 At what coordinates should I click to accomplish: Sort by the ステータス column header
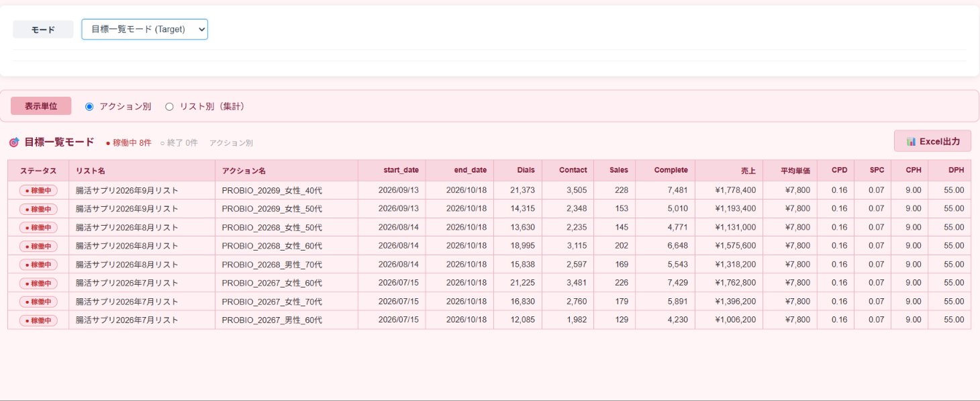38,171
